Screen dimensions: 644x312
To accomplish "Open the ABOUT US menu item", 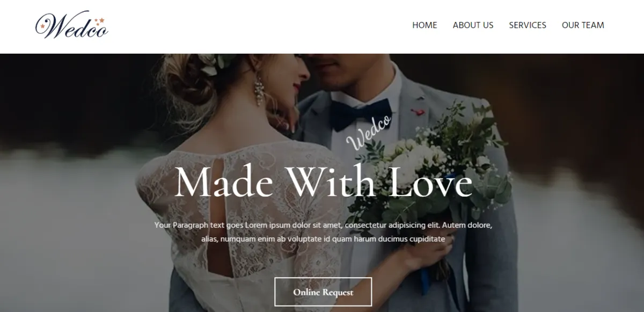I will click(473, 25).
